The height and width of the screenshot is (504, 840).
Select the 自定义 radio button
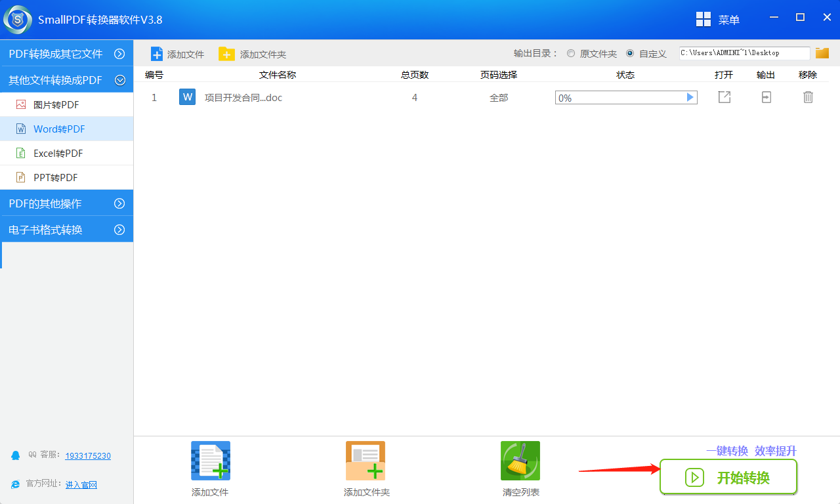tap(630, 53)
